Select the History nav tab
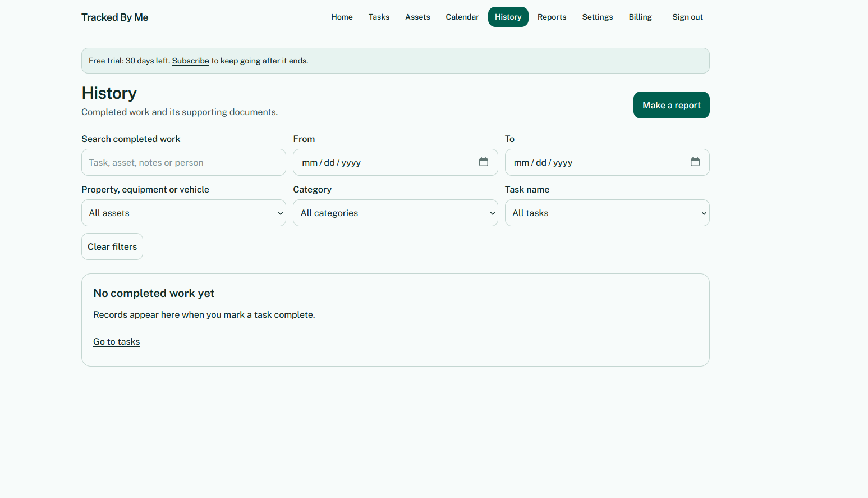This screenshot has height=498, width=868. click(508, 17)
